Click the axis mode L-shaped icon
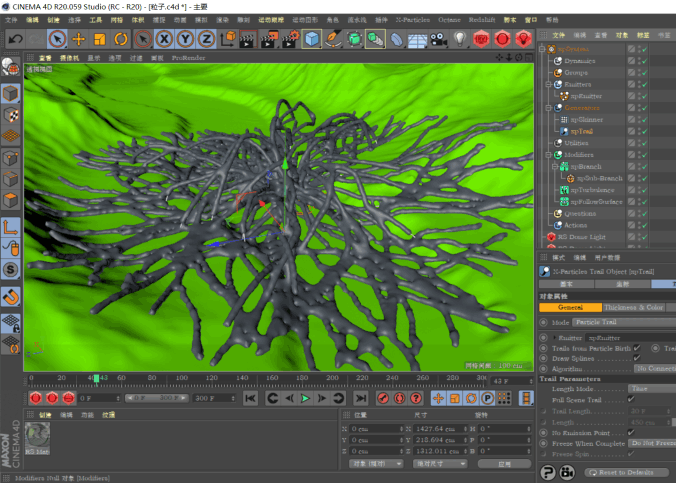The image size is (676, 483). [x=10, y=227]
